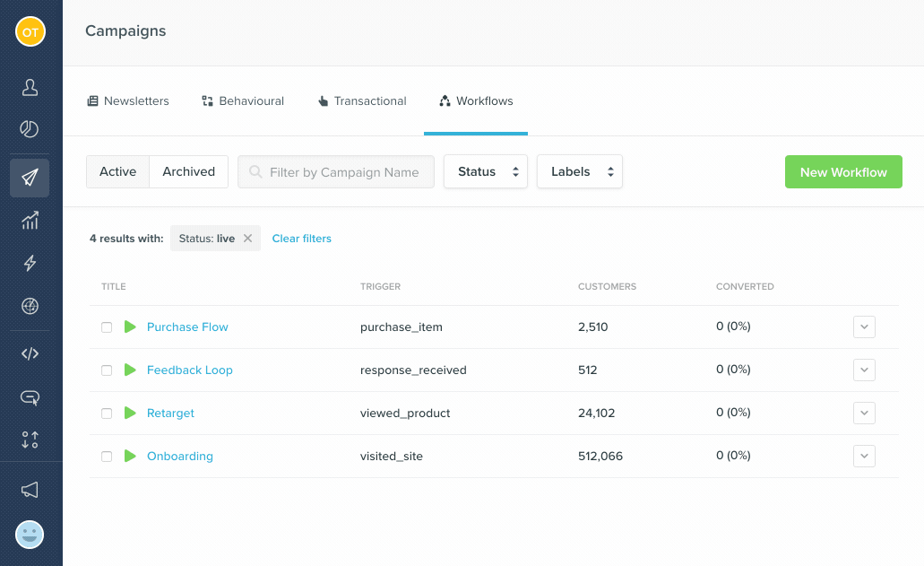Go to the Transactional tab
This screenshot has height=566, width=924.
click(x=362, y=101)
